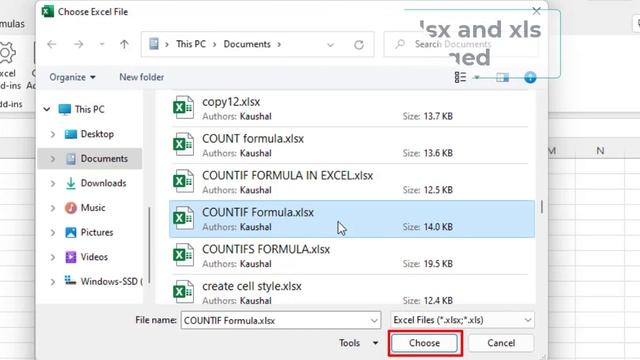Viewport: 640px width, 360px height.
Task: Click the navigation pane scrollbar
Action: (x=149, y=245)
